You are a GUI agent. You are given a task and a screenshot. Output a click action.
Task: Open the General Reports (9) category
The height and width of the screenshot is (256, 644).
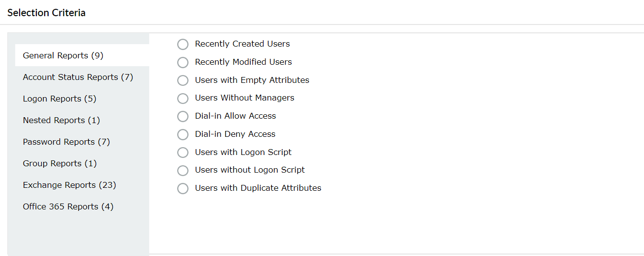(x=63, y=55)
